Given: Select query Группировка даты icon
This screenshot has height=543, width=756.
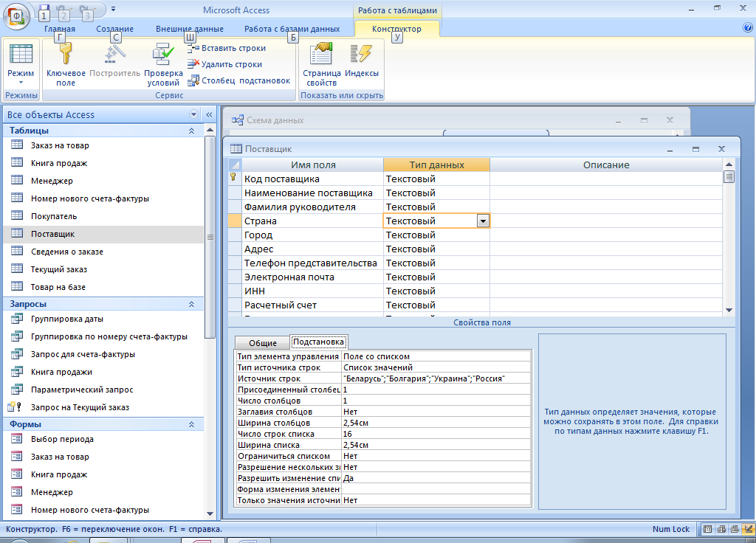Looking at the screenshot, I should (x=17, y=319).
